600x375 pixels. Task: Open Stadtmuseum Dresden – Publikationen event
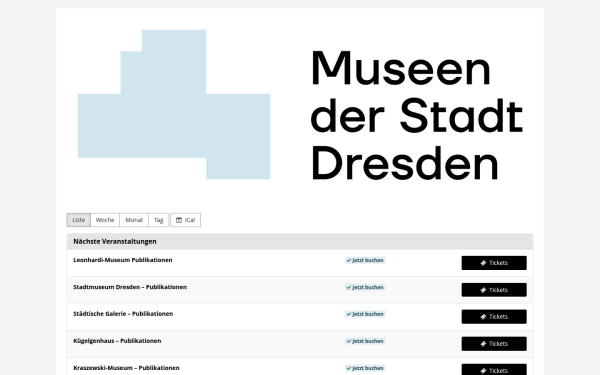[x=130, y=287]
